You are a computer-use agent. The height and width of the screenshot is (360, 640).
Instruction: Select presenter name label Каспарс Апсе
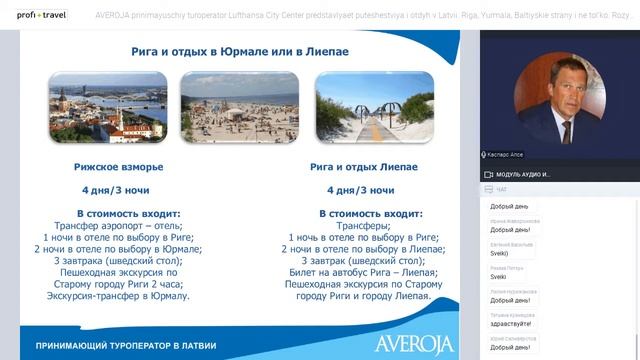505,155
